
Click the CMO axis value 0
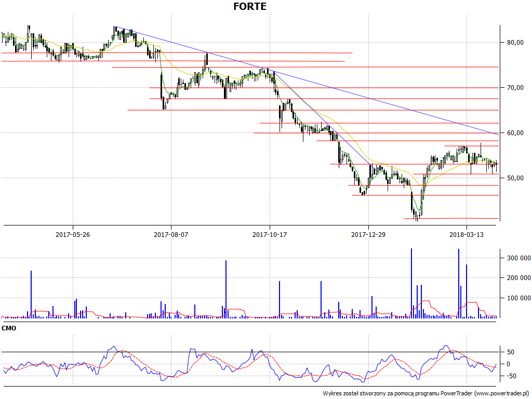click(x=508, y=364)
